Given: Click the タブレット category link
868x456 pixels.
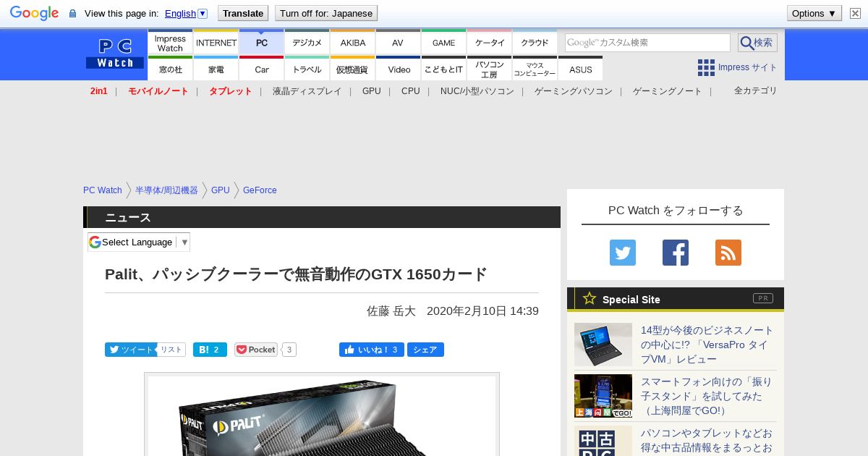Looking at the screenshot, I should [x=231, y=91].
